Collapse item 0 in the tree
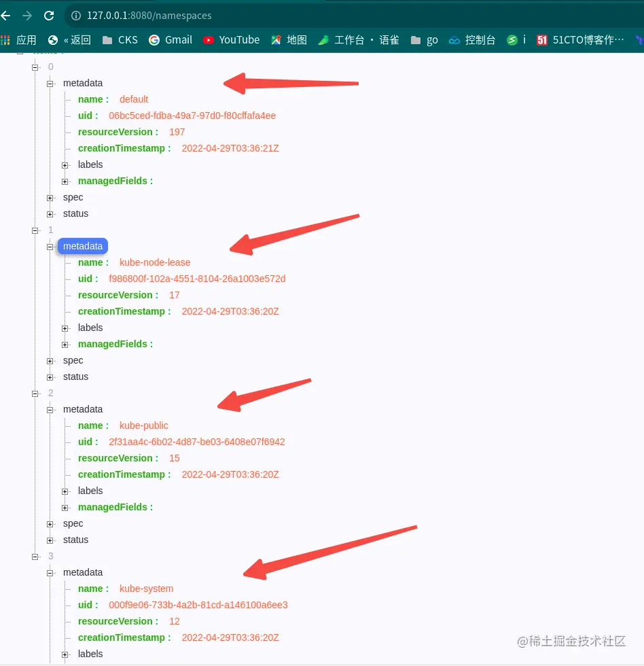Screen dimensions: 644x666 point(35,67)
